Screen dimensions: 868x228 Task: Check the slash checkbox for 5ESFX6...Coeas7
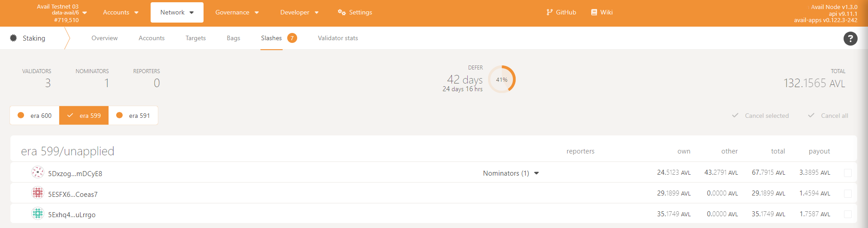click(x=848, y=194)
